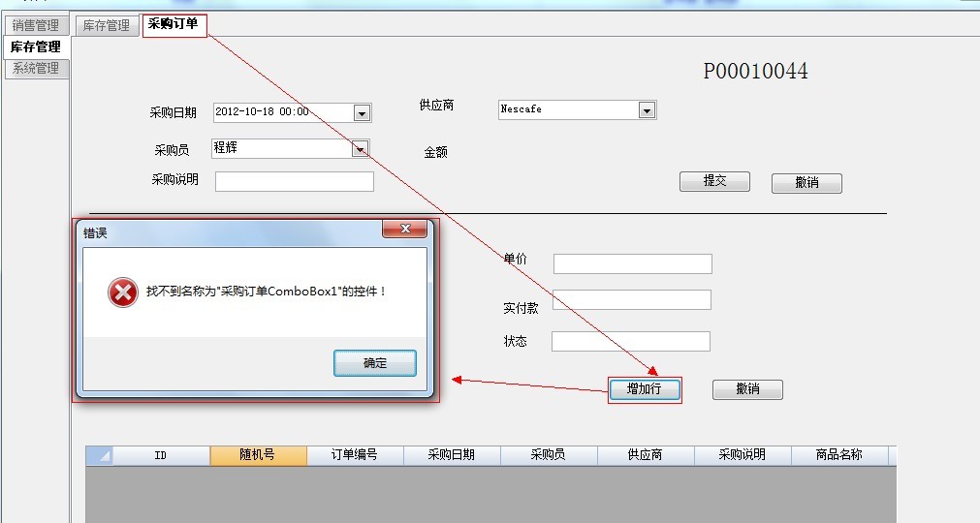Switch to the 销售管理 side tab
This screenshot has height=523, width=980.
pyautogui.click(x=36, y=25)
